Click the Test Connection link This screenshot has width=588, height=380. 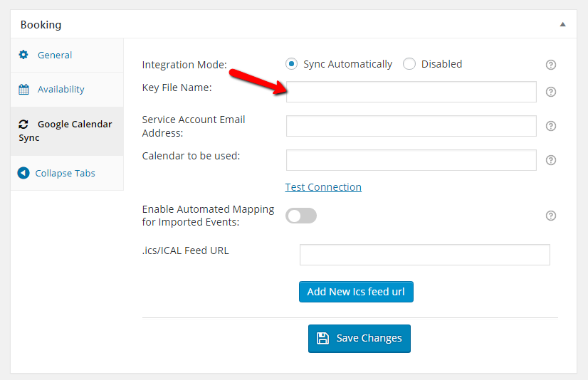coord(323,187)
